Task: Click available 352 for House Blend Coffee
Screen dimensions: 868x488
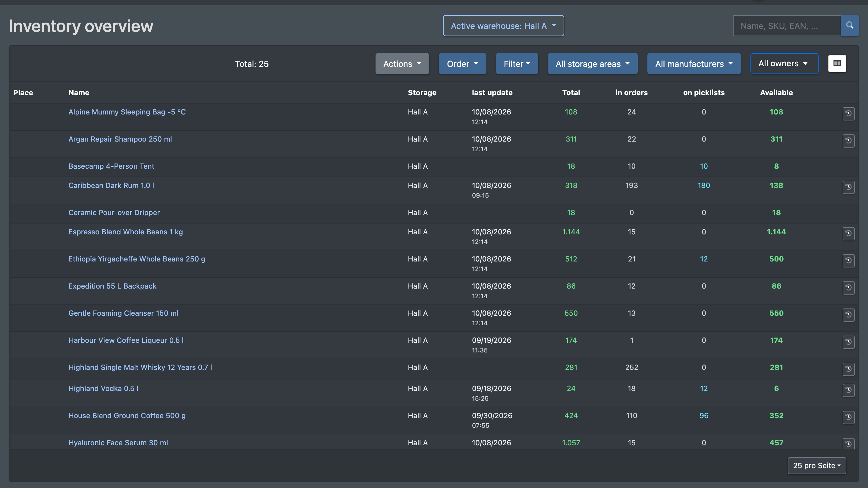Action: (x=776, y=416)
